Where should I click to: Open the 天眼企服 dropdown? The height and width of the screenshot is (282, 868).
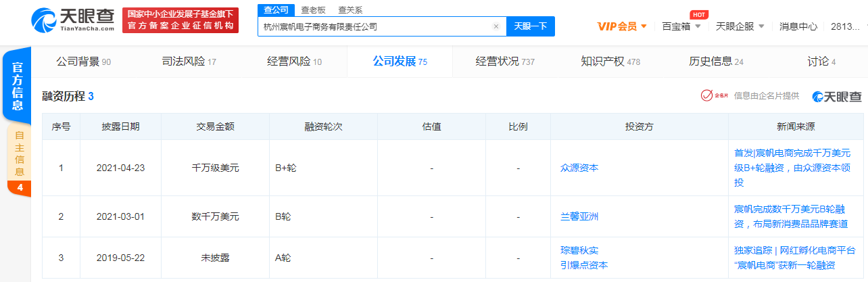click(x=740, y=27)
